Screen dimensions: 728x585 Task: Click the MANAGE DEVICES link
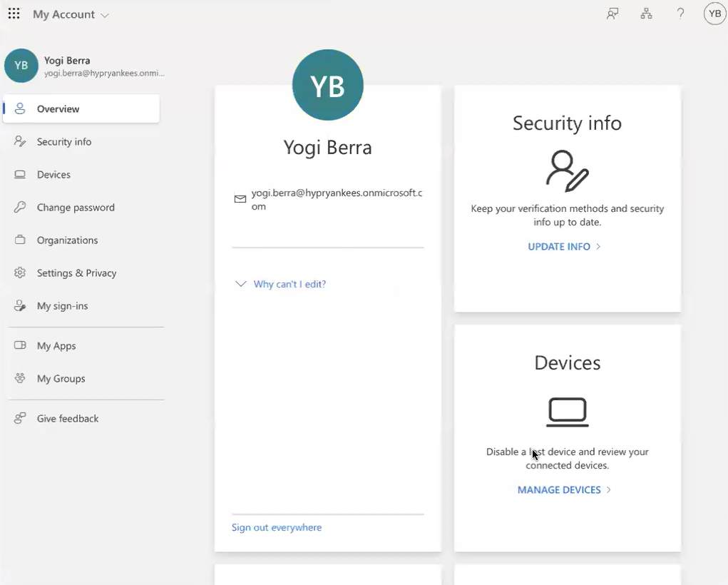[559, 490]
